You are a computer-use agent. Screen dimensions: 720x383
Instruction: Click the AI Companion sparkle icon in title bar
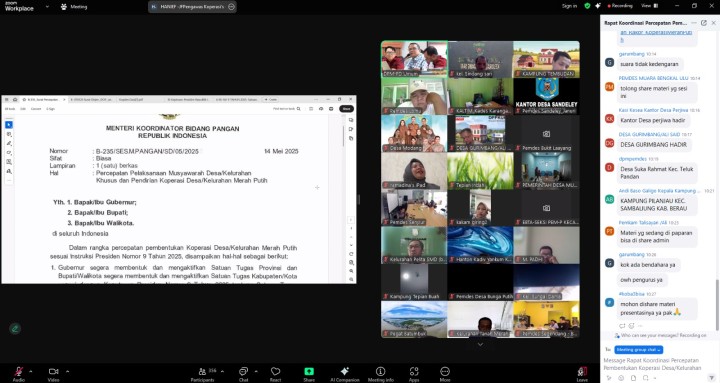tap(598, 6)
